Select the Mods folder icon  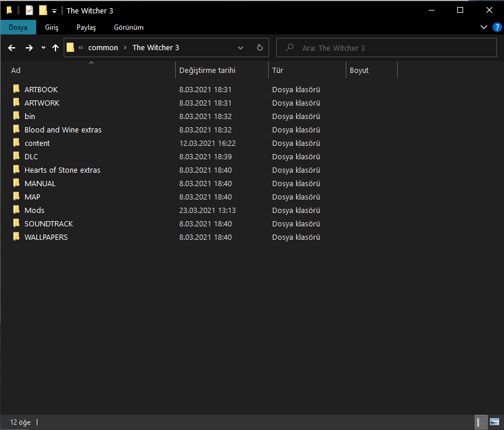(x=16, y=209)
